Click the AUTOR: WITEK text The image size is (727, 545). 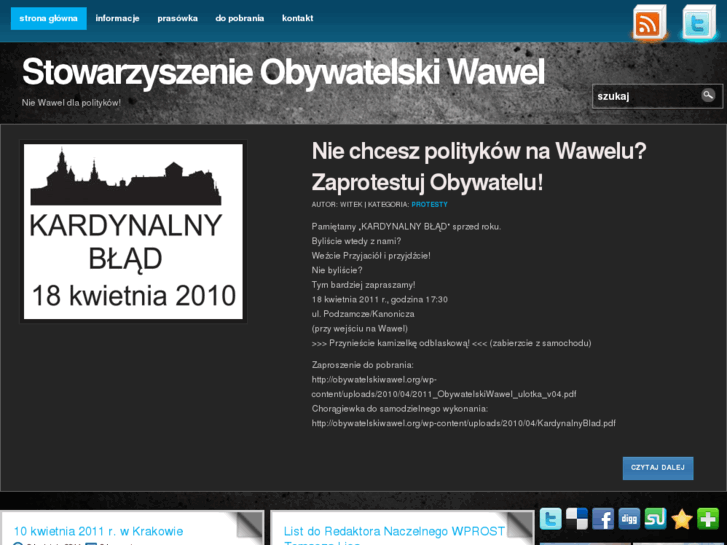(337, 205)
